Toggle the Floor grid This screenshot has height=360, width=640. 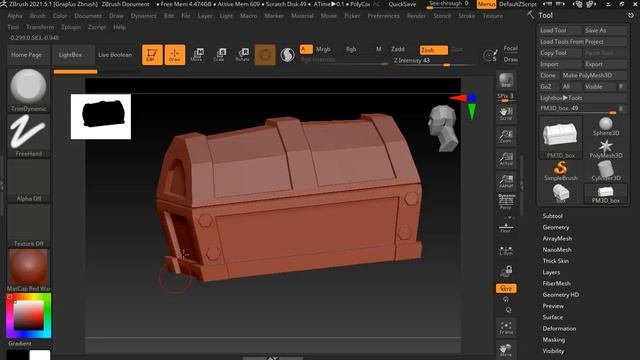coord(506,228)
